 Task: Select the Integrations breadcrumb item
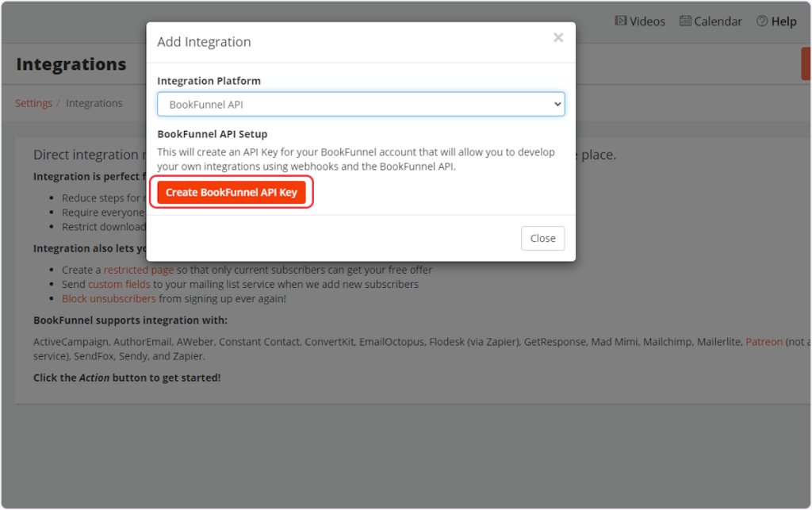point(94,103)
